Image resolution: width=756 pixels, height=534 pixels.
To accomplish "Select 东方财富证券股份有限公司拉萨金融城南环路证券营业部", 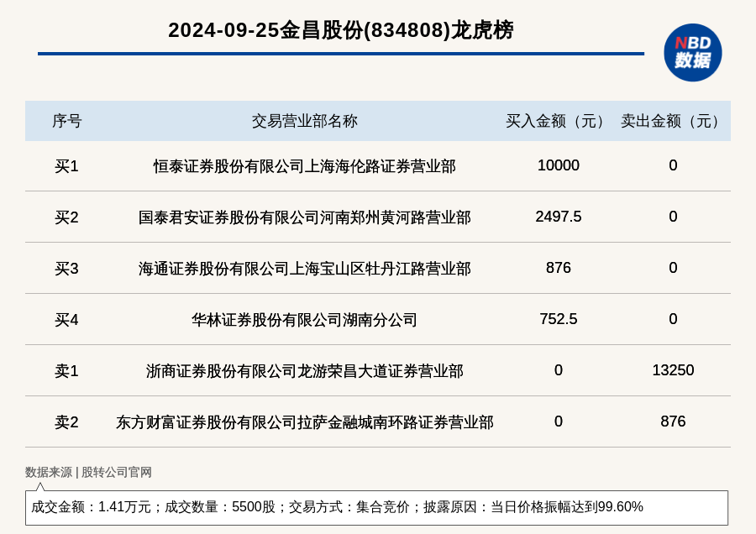I will point(305,422).
